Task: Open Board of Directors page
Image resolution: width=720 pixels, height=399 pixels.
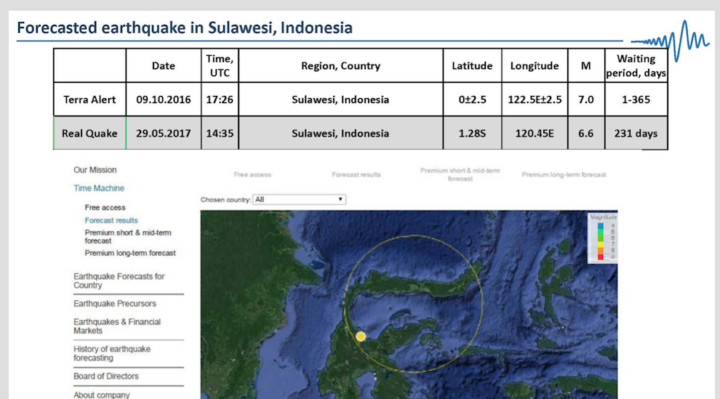Action: coord(106,376)
